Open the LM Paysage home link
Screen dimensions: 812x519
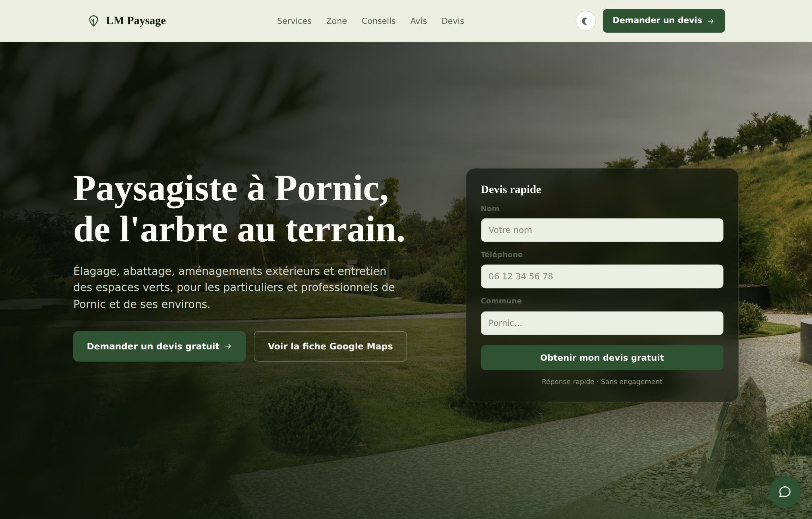coord(127,21)
